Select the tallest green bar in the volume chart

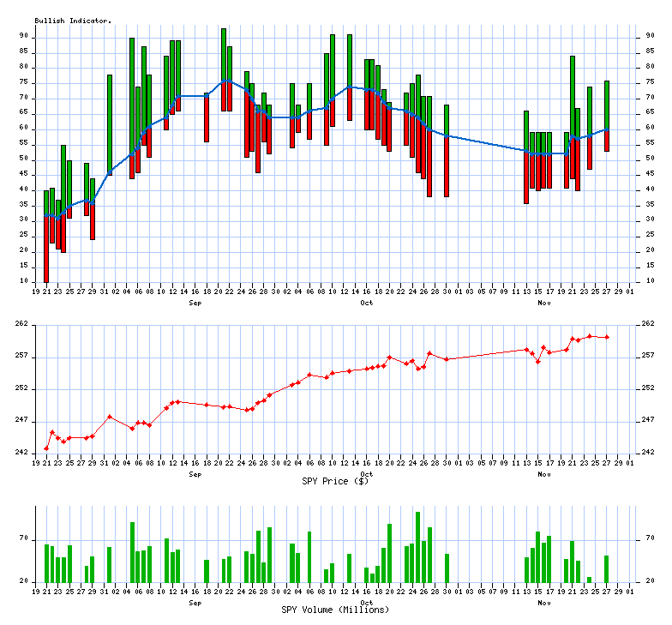pyautogui.click(x=417, y=547)
